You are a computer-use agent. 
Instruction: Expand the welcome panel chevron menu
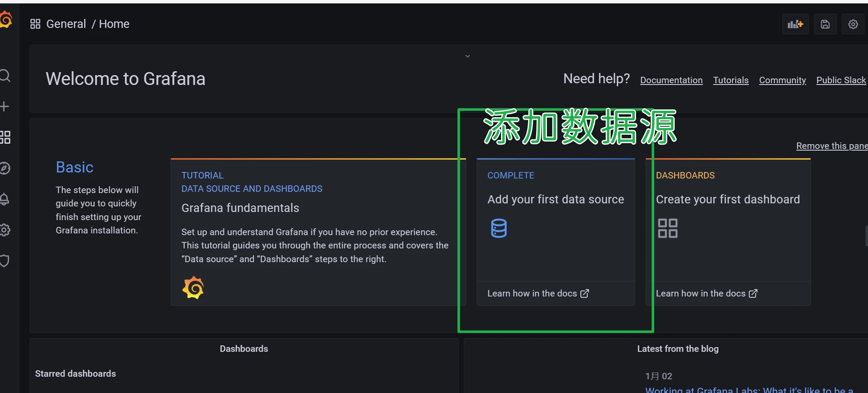point(468,56)
